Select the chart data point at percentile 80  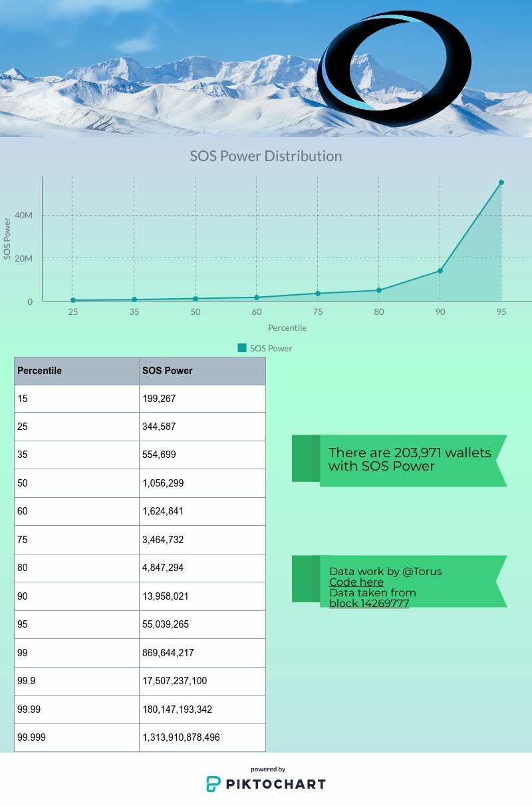point(379,290)
